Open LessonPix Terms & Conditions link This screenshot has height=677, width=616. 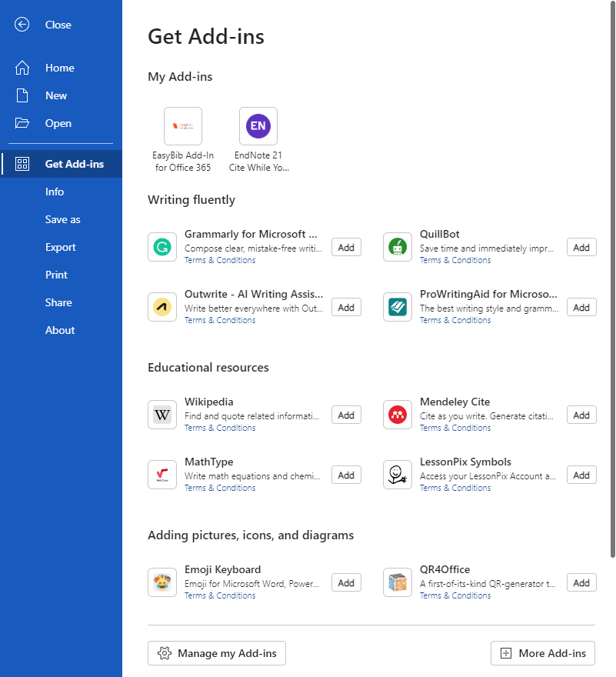455,488
